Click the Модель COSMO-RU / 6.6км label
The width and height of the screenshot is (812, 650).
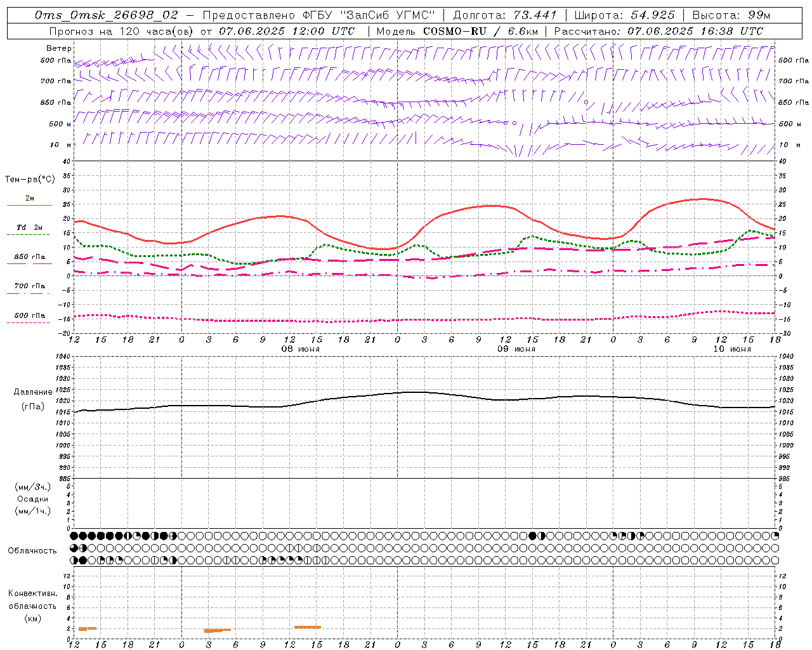[457, 31]
